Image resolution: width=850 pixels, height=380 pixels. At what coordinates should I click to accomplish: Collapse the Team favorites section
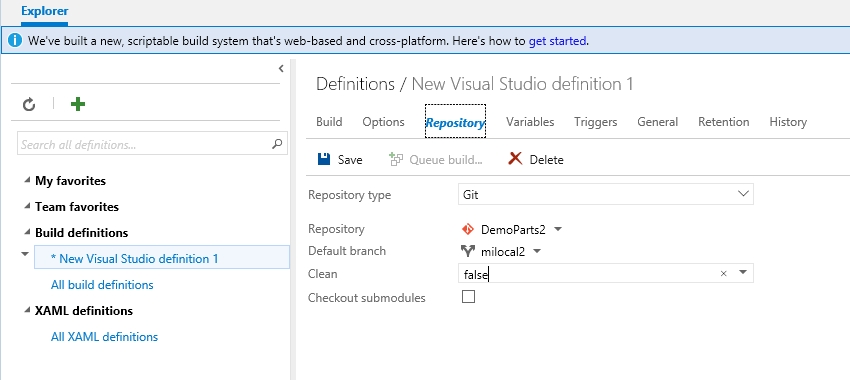pos(28,206)
